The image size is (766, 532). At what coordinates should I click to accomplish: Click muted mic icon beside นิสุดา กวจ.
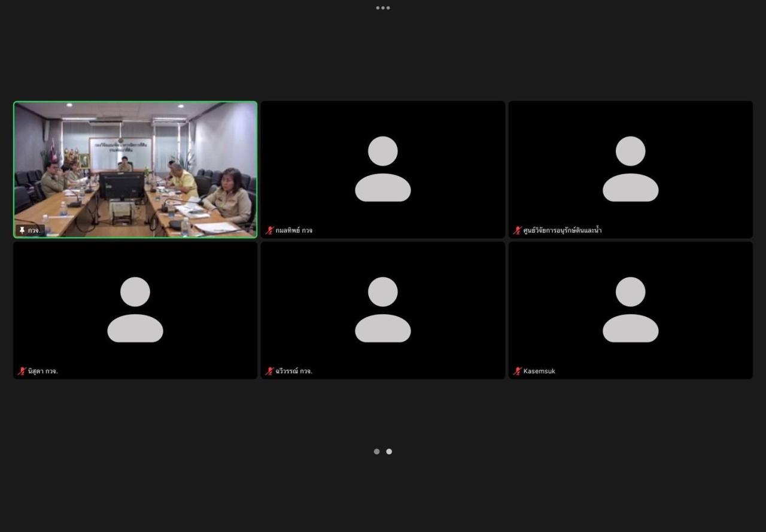[22, 371]
